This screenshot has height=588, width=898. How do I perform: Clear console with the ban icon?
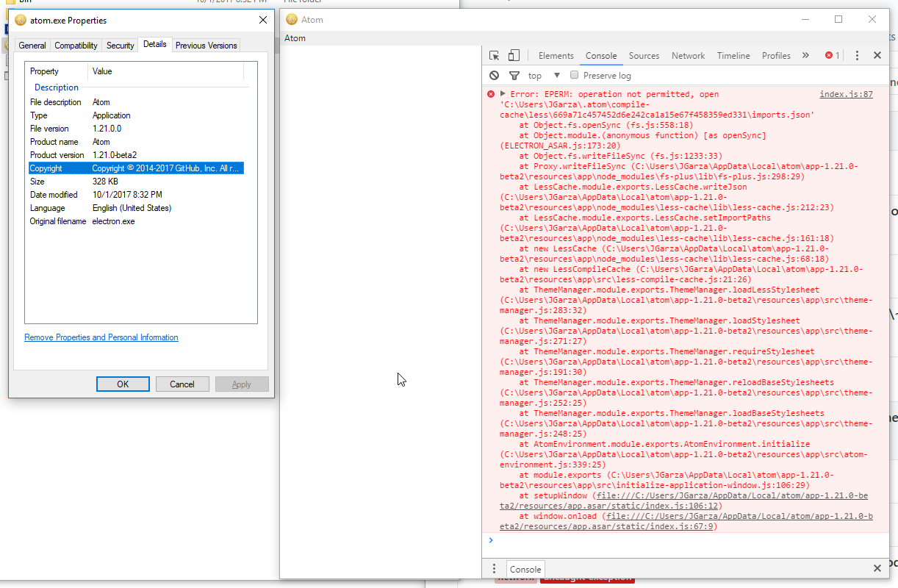(495, 75)
